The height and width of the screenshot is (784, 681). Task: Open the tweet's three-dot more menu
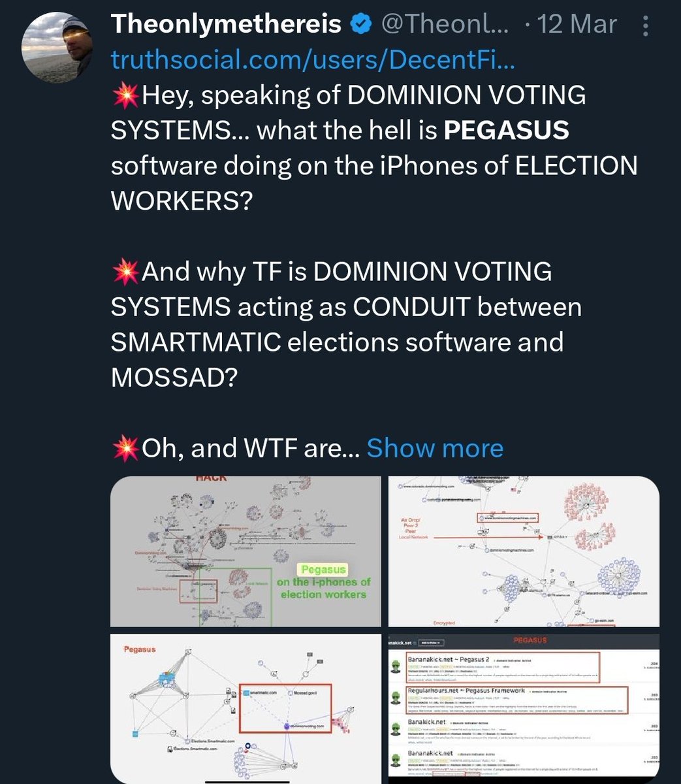(646, 25)
